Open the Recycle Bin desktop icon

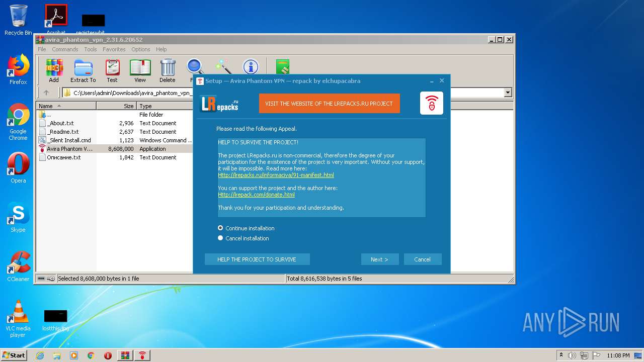[x=18, y=20]
